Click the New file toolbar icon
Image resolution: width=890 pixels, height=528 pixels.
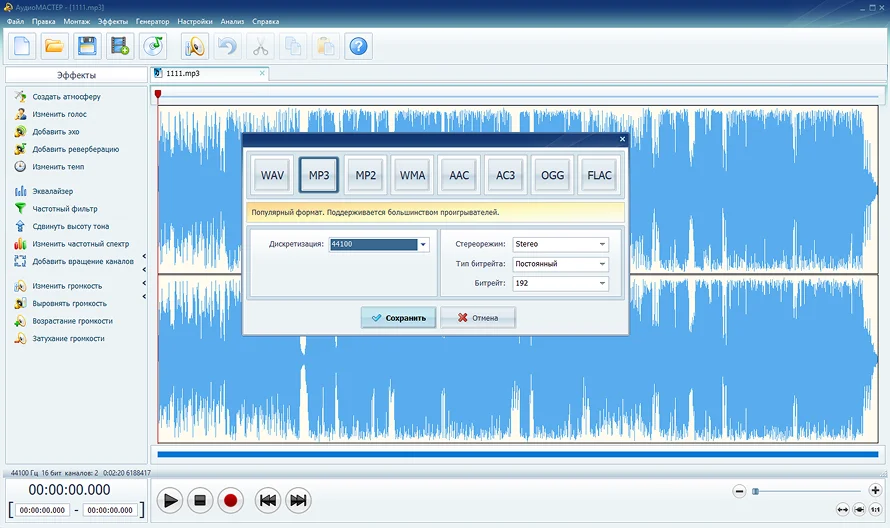(x=22, y=46)
